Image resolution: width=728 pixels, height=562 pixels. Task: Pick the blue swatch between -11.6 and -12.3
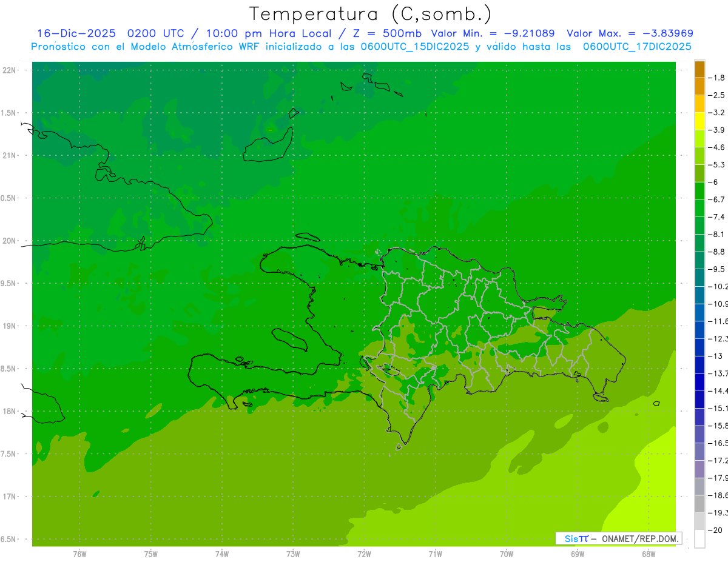[x=700, y=330]
